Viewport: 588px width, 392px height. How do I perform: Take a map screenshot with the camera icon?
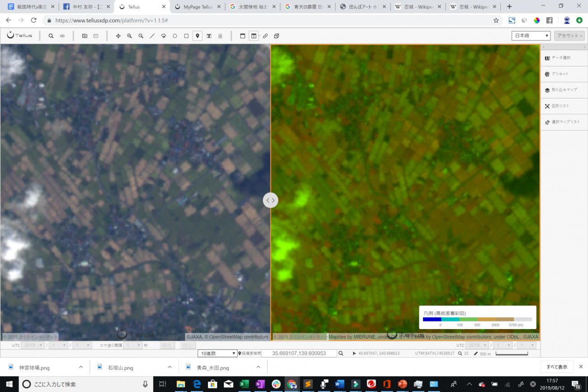point(85,36)
